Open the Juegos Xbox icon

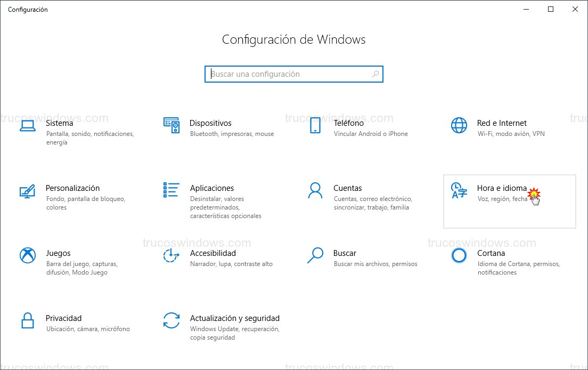click(x=27, y=255)
